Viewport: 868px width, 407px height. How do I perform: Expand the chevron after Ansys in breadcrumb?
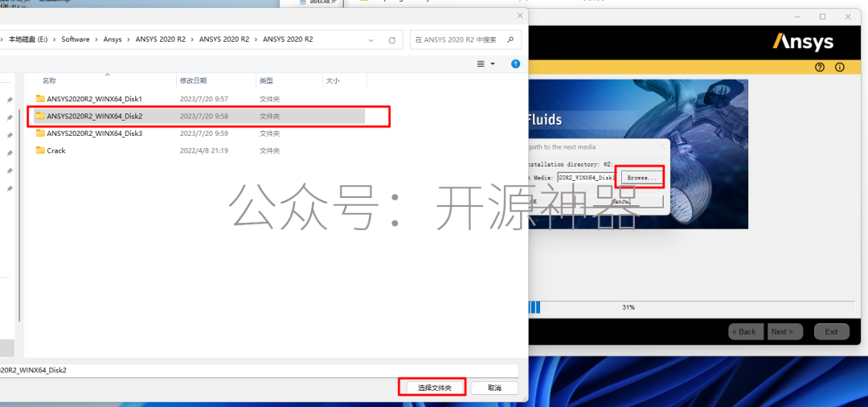point(129,39)
